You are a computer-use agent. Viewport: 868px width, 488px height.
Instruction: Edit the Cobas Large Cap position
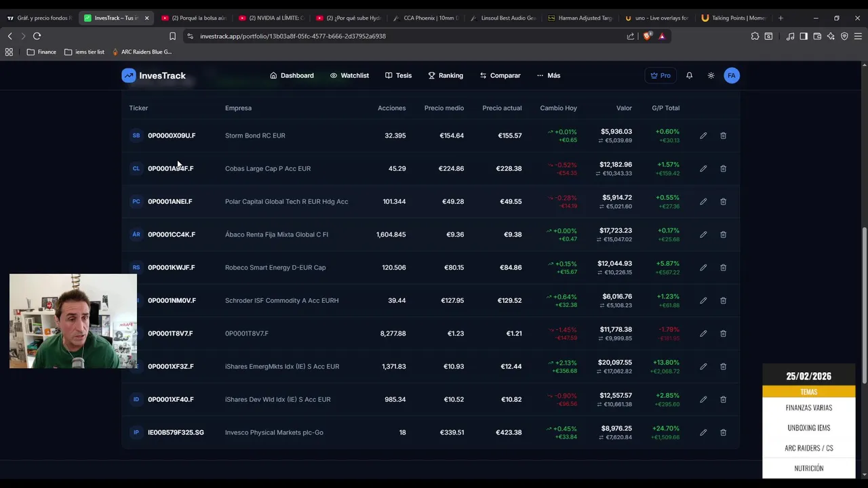tap(703, 169)
